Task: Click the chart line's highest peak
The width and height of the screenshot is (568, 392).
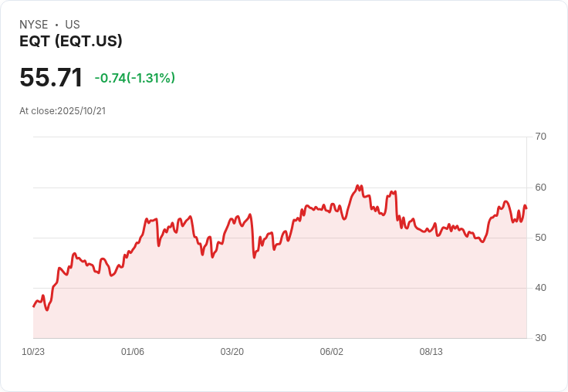Action: 357,186
